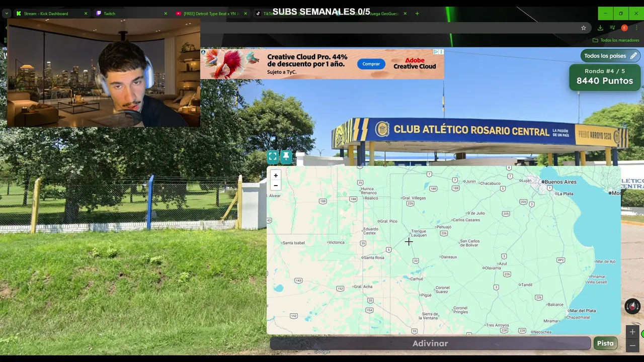Viewport: 644px width, 362px height.
Task: Click the streamer webcam overlay
Action: click(x=103, y=73)
